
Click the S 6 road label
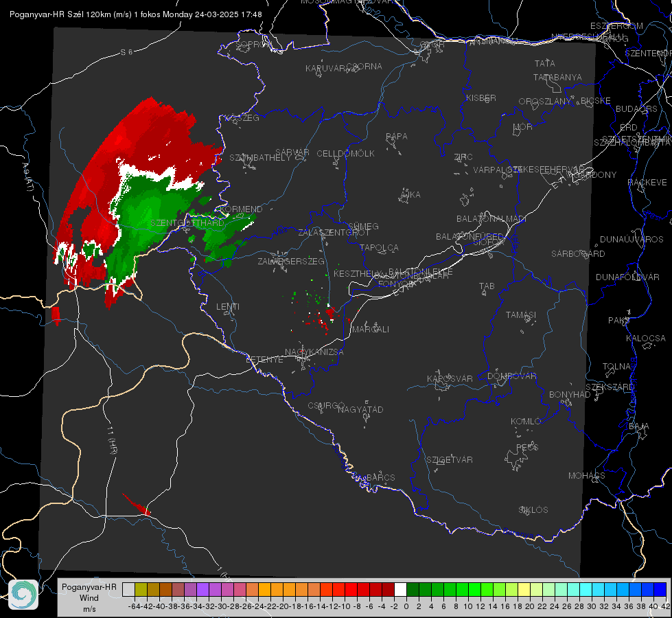(126, 52)
